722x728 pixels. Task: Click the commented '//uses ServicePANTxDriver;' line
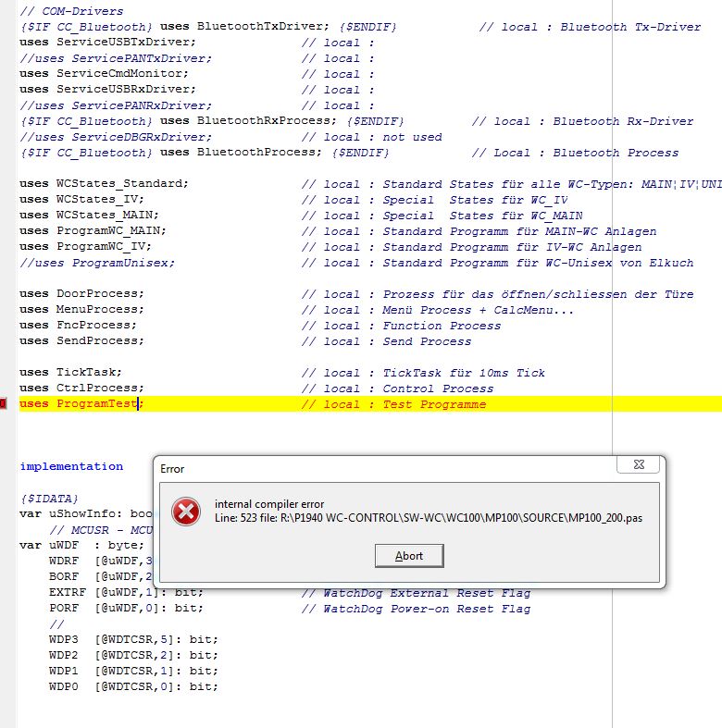click(x=115, y=58)
